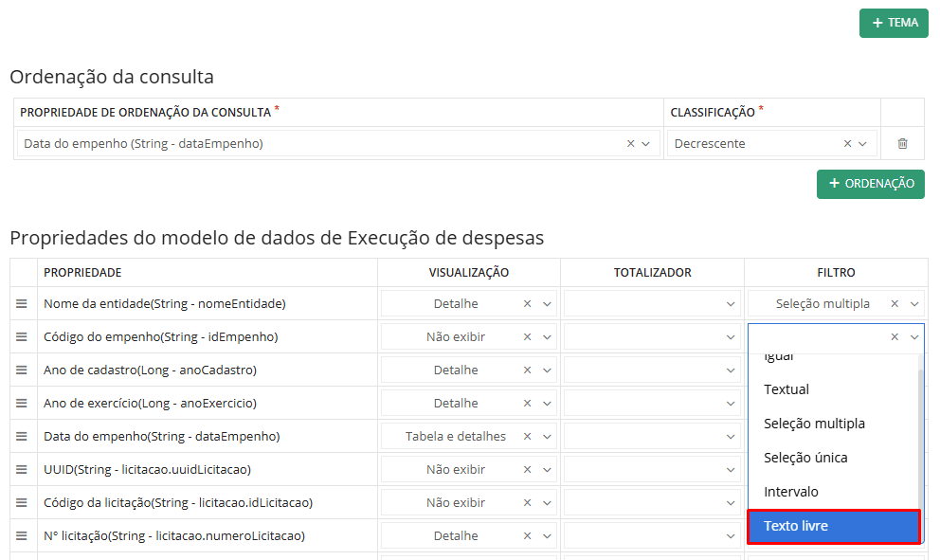Click the FILTRO column header
Screen dimensions: 940x560
[836, 272]
